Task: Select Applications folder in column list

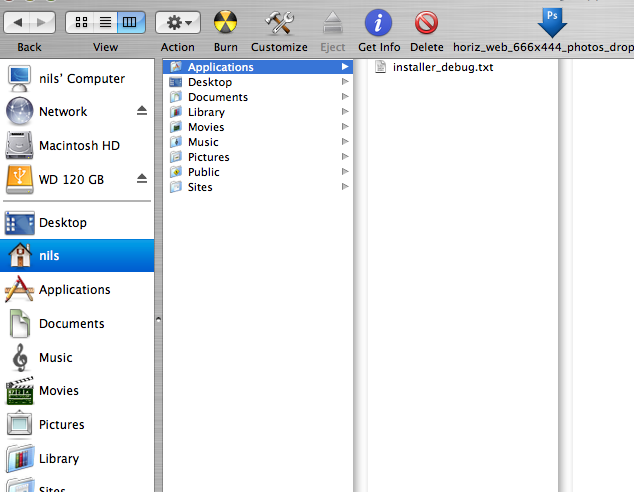Action: [258, 67]
